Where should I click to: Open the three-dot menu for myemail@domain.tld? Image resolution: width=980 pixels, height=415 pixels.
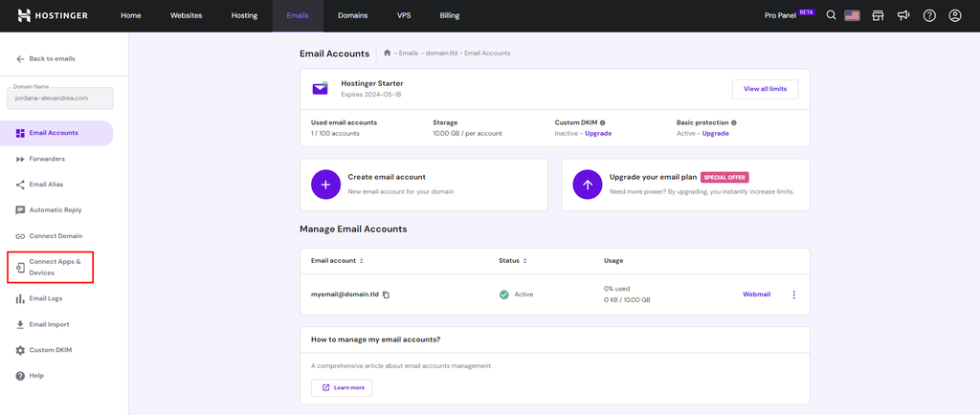793,295
